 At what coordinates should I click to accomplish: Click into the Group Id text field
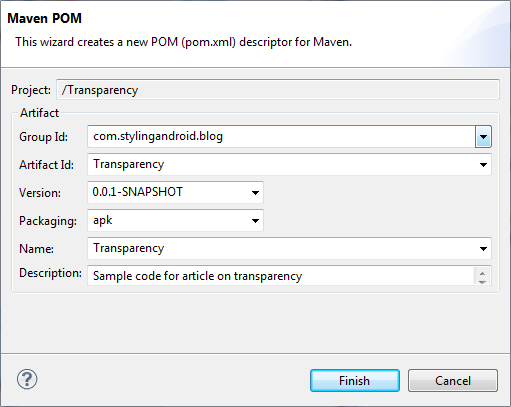click(x=281, y=137)
